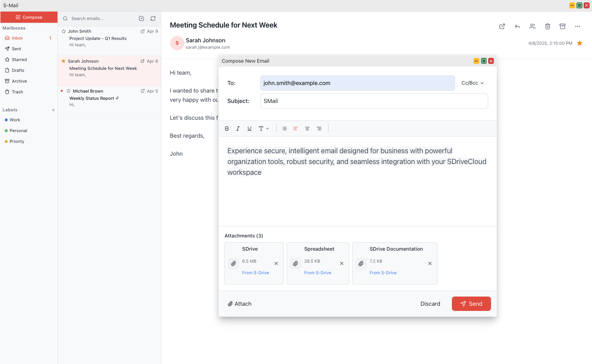Send the composed email
The height and width of the screenshot is (364, 592).
471,304
